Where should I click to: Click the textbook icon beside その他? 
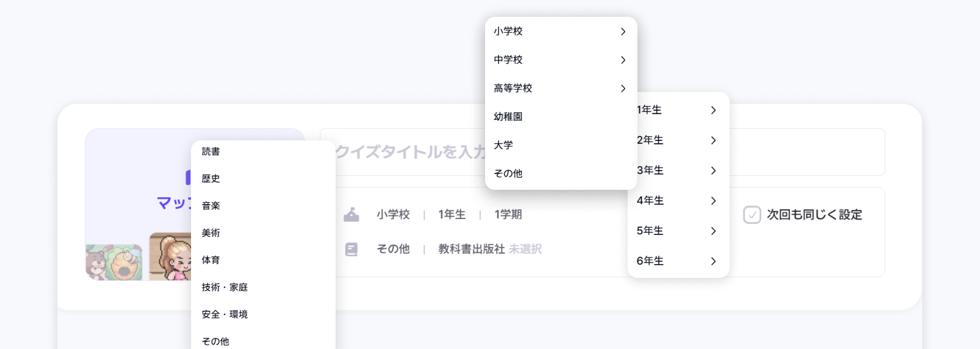(x=351, y=249)
